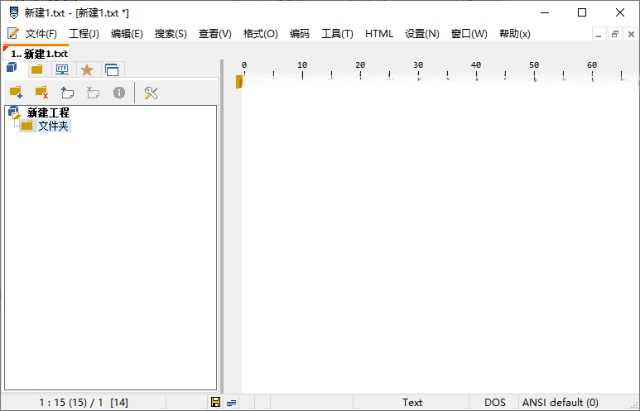
Task: Switch to the favorites star panel tab
Action: [87, 70]
